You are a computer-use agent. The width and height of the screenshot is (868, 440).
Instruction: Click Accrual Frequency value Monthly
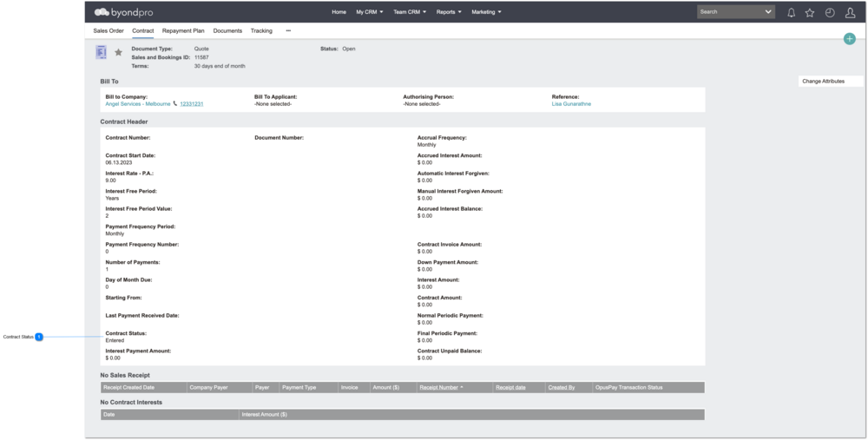point(427,145)
